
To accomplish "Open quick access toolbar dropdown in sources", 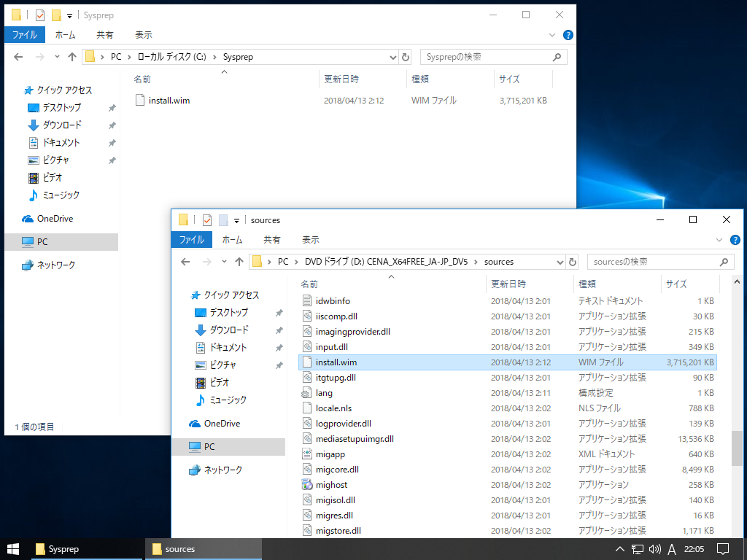I will [236, 220].
